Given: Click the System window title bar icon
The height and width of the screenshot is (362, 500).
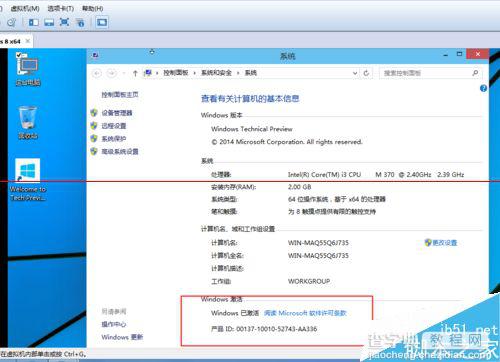Looking at the screenshot, I should (x=96, y=55).
